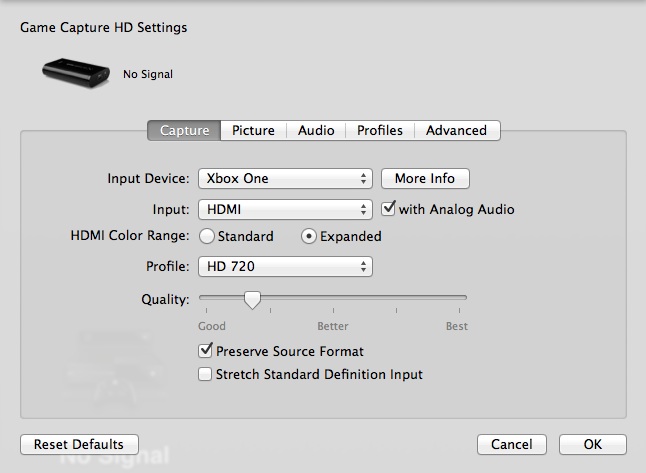
Task: Open the Input Device dropdown
Action: [x=285, y=179]
